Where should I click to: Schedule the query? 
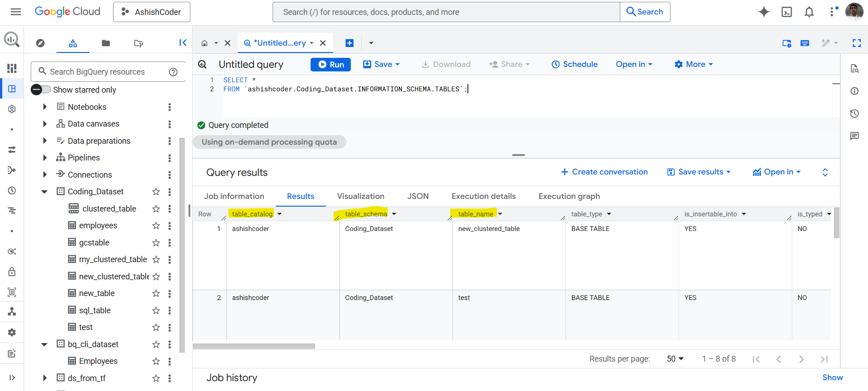pyautogui.click(x=575, y=64)
